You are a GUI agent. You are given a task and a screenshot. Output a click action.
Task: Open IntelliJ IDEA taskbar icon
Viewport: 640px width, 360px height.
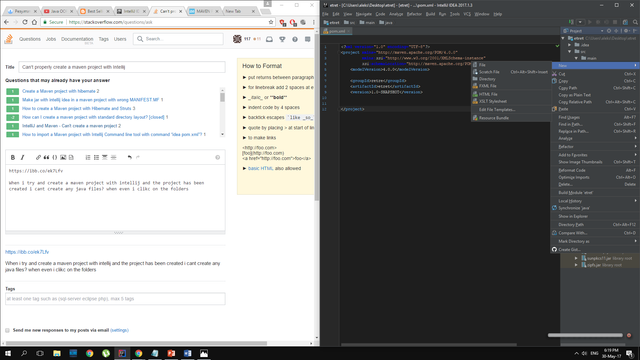[122, 353]
